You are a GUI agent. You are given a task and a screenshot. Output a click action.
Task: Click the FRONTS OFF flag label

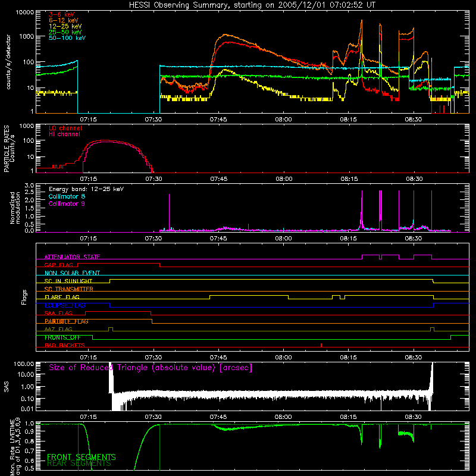pos(62,337)
